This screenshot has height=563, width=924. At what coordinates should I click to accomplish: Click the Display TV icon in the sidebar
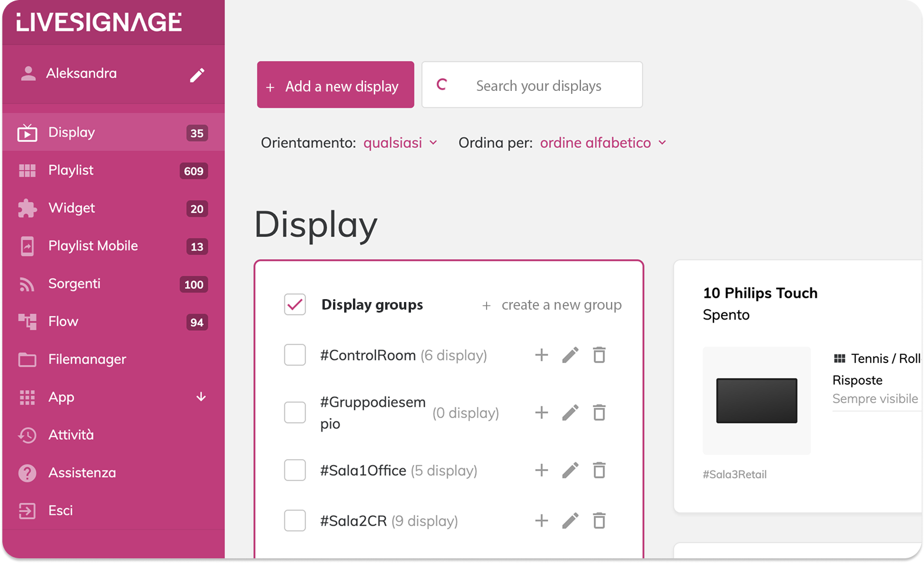tap(27, 133)
